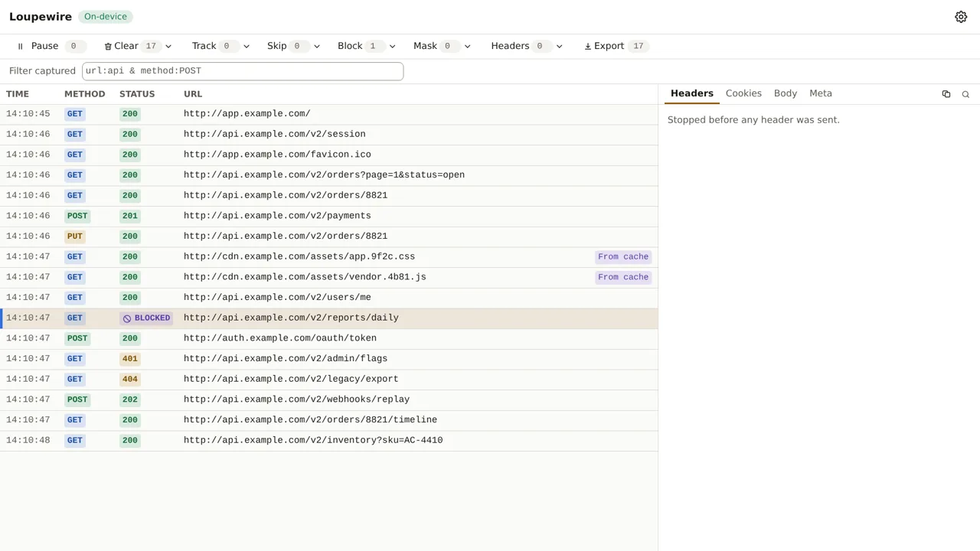Expand the Track rules dropdown
The width and height of the screenshot is (980, 551).
(x=247, y=47)
